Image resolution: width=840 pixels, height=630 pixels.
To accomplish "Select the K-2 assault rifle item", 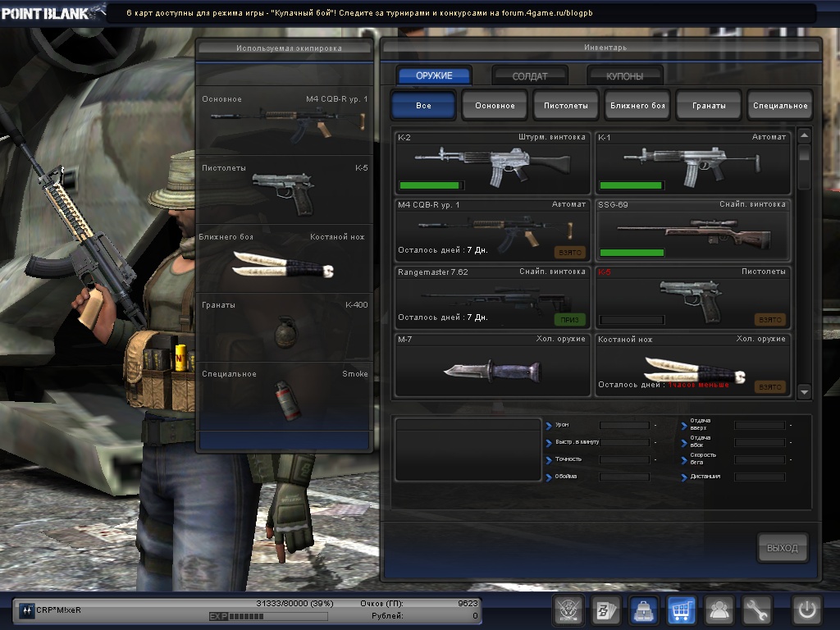I will [x=492, y=163].
